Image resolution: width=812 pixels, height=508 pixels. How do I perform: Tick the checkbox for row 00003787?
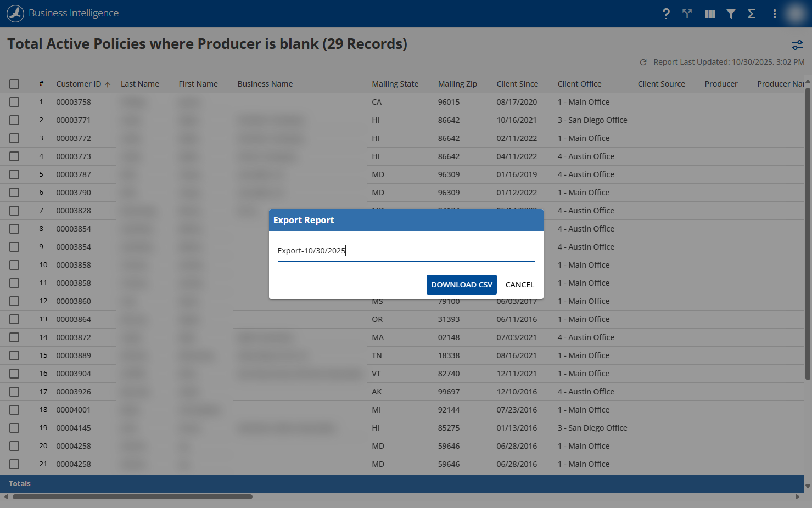(14, 174)
